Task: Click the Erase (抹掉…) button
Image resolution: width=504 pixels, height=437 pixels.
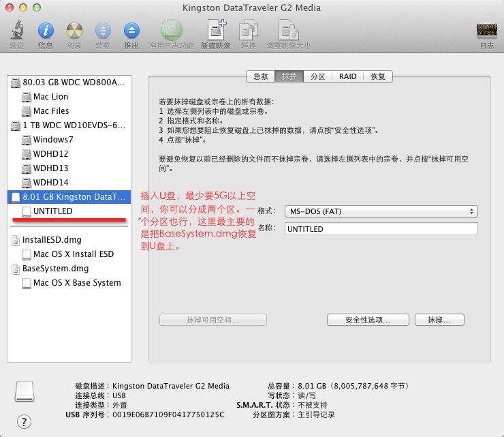Action: [x=439, y=320]
